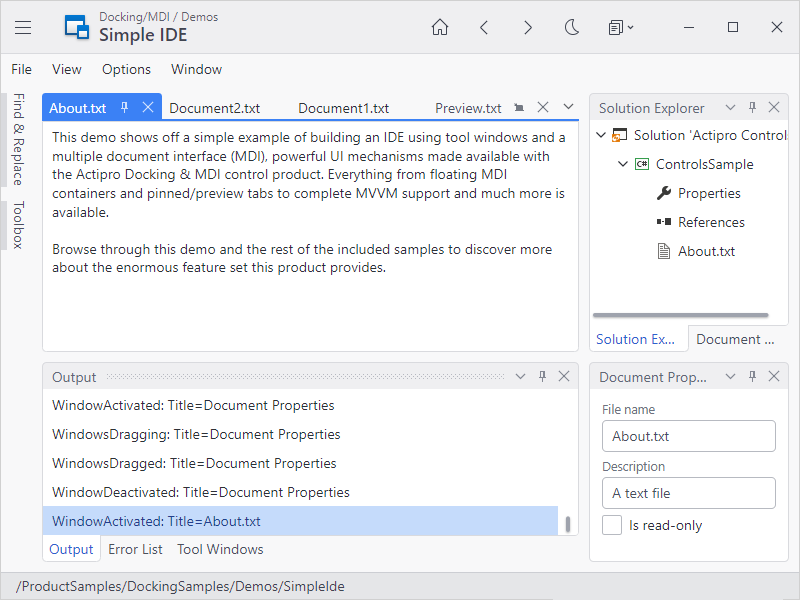Click the Solution Explorer pin icon

point(752,107)
